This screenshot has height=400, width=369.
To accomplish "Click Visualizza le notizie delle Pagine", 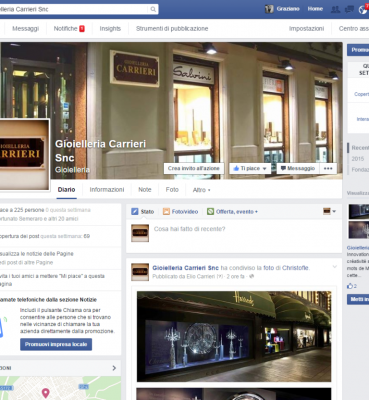I will pyautogui.click(x=37, y=254).
